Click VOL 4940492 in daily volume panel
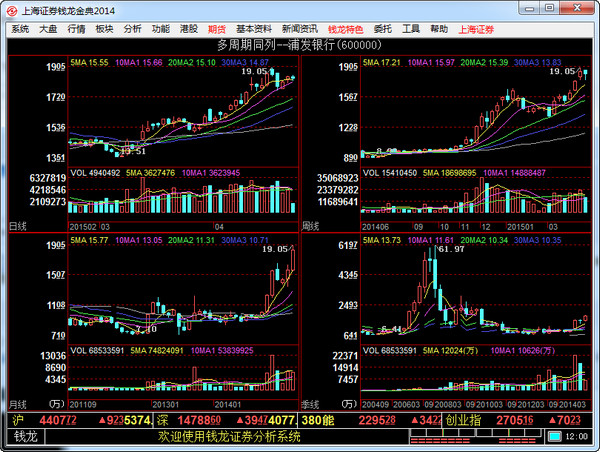 95,173
